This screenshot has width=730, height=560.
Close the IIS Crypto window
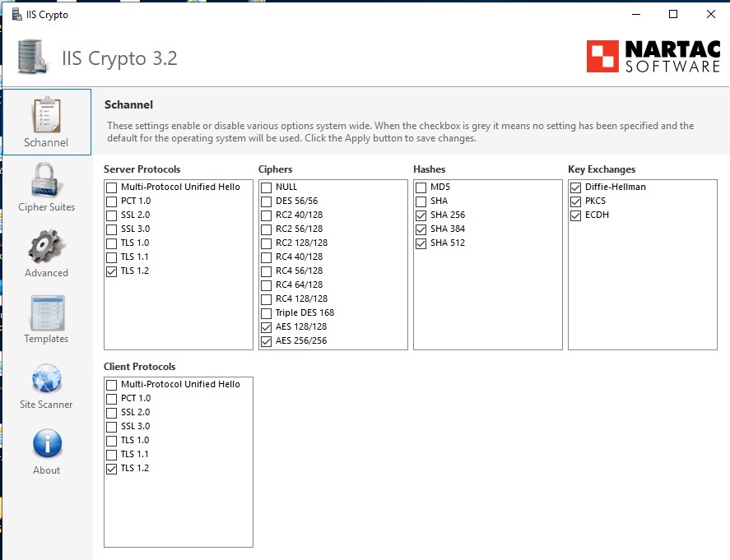click(710, 15)
